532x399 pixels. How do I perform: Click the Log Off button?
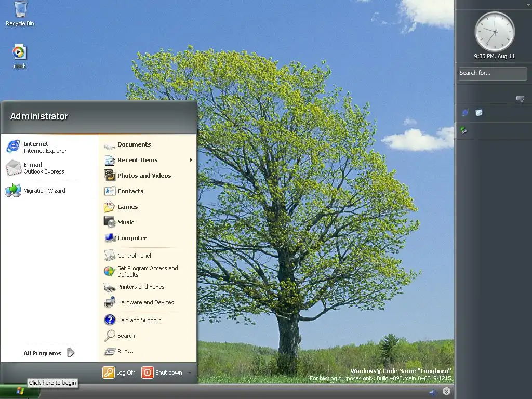click(x=119, y=373)
